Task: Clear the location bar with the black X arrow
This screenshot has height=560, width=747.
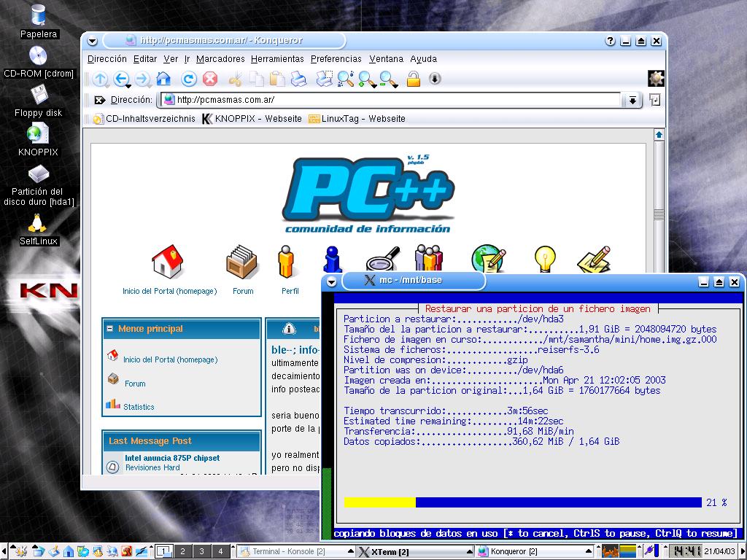Action: (99, 100)
